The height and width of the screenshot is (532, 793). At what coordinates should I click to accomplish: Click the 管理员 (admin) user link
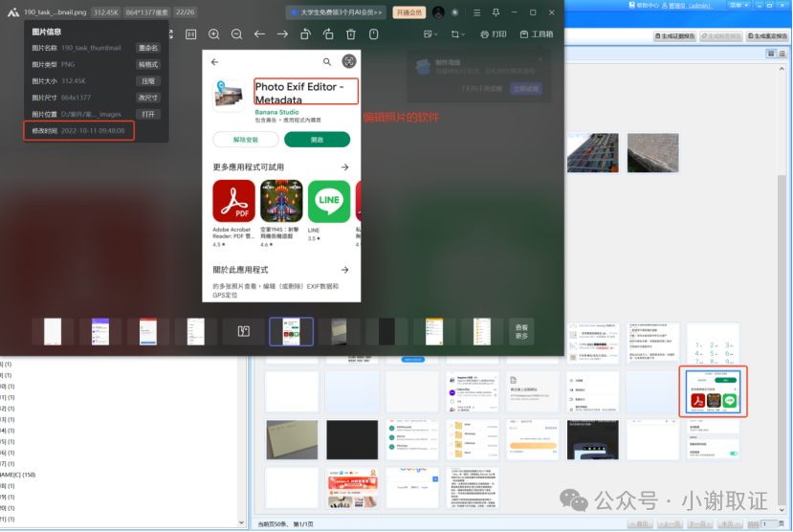coord(686,5)
